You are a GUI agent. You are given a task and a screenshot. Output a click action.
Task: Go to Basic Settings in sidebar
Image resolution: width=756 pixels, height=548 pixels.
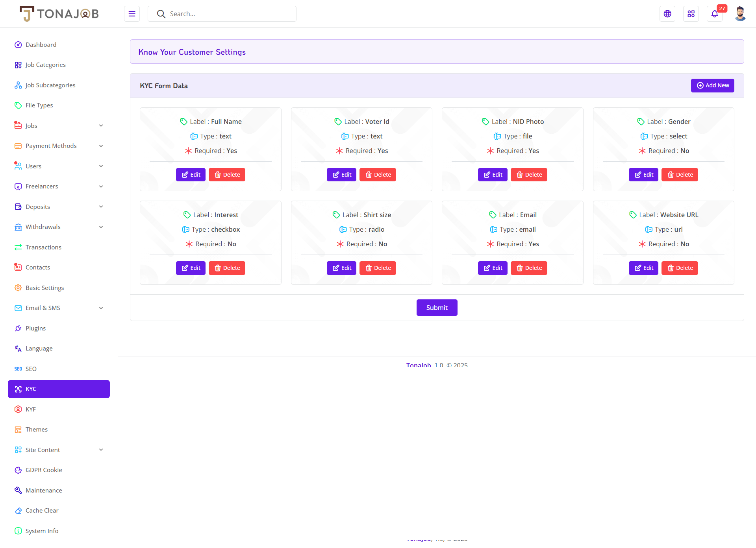coord(44,288)
